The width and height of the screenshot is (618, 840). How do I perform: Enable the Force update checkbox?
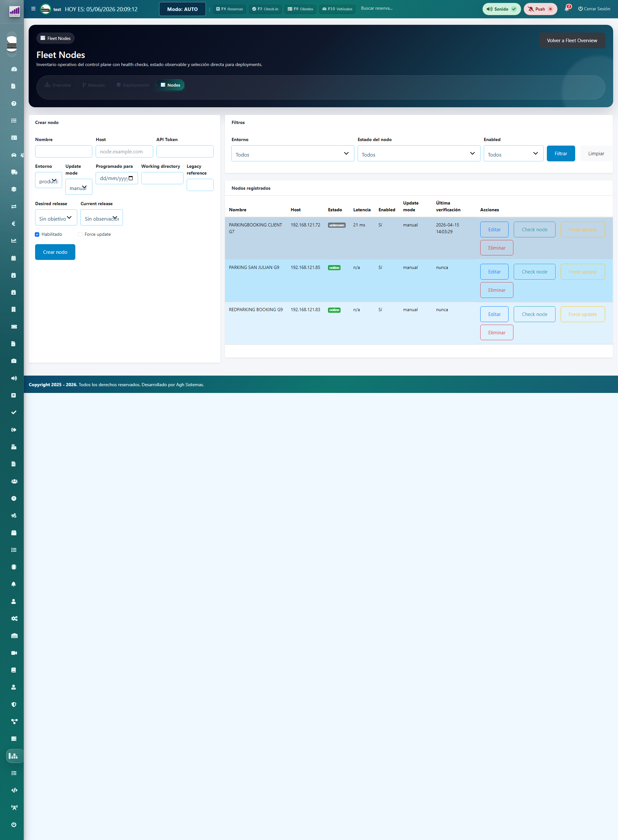80,234
